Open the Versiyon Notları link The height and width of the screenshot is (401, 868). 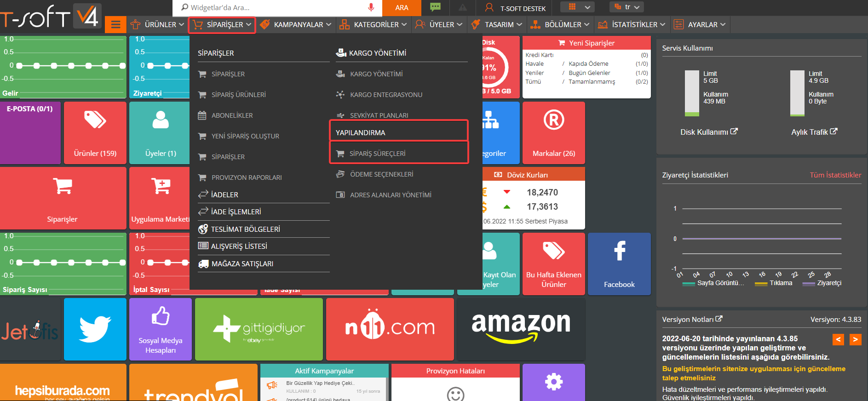692,319
